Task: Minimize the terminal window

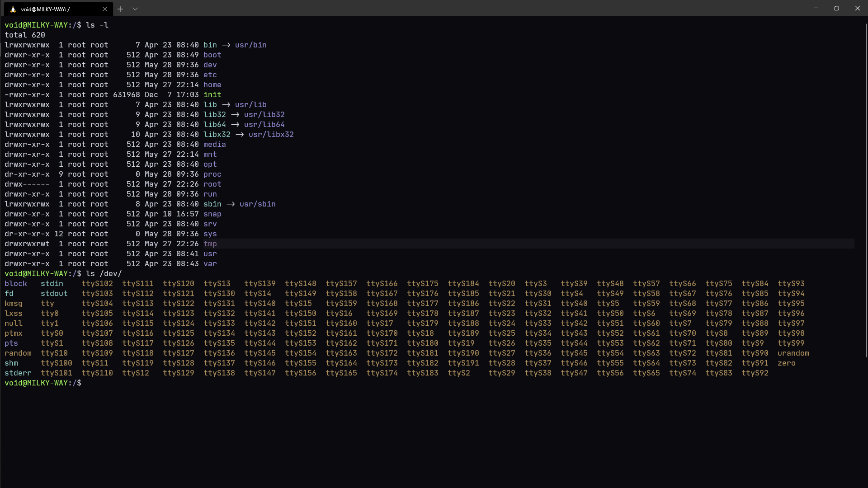Action: [816, 8]
